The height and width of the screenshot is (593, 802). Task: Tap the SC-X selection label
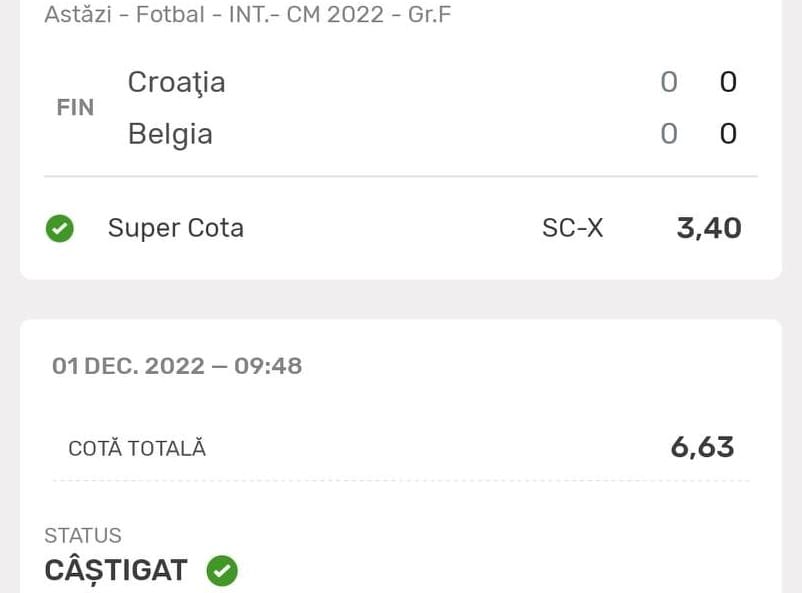(x=572, y=228)
